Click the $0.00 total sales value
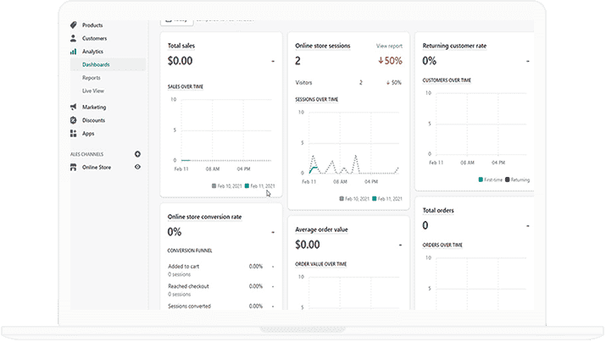Screen dimensions: 606x364 click(180, 61)
